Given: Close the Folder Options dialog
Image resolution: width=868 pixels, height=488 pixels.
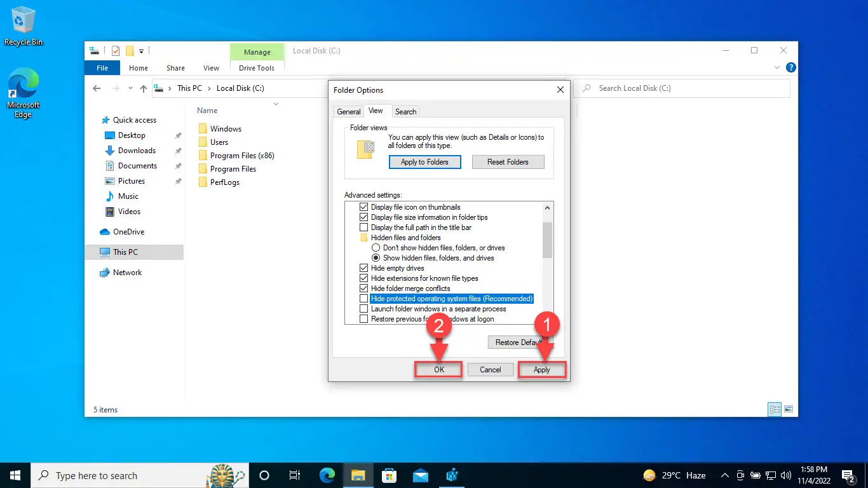Looking at the screenshot, I should click(560, 90).
